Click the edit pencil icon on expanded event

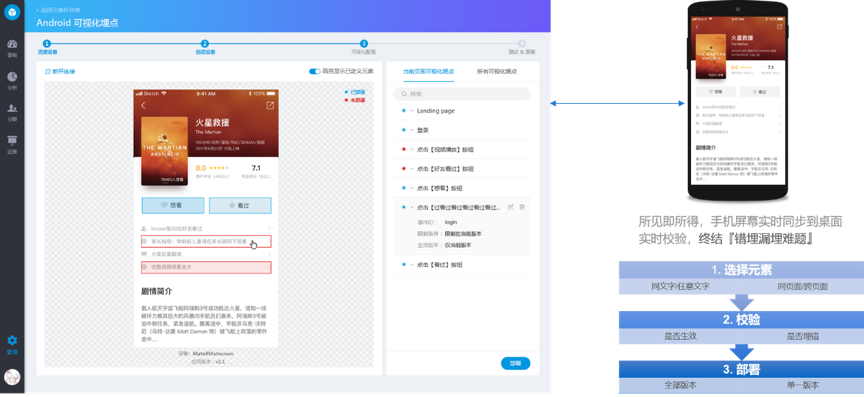click(x=510, y=207)
